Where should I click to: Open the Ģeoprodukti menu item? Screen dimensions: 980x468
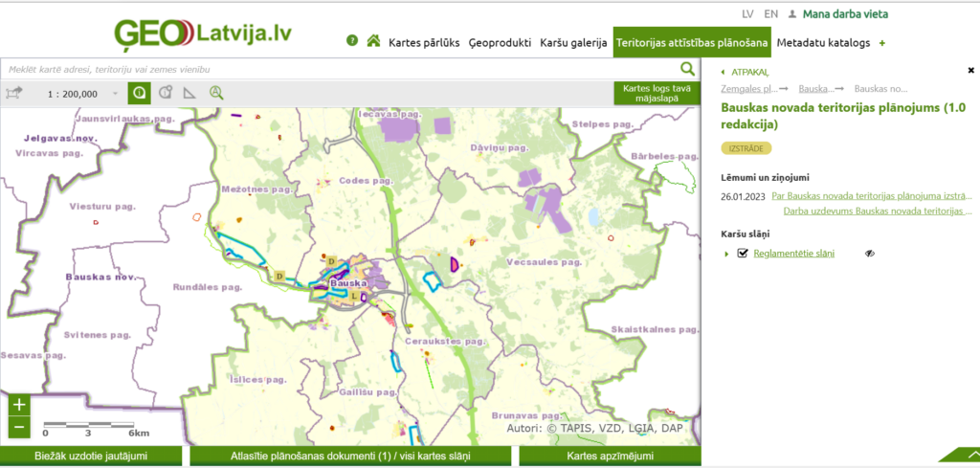500,43
